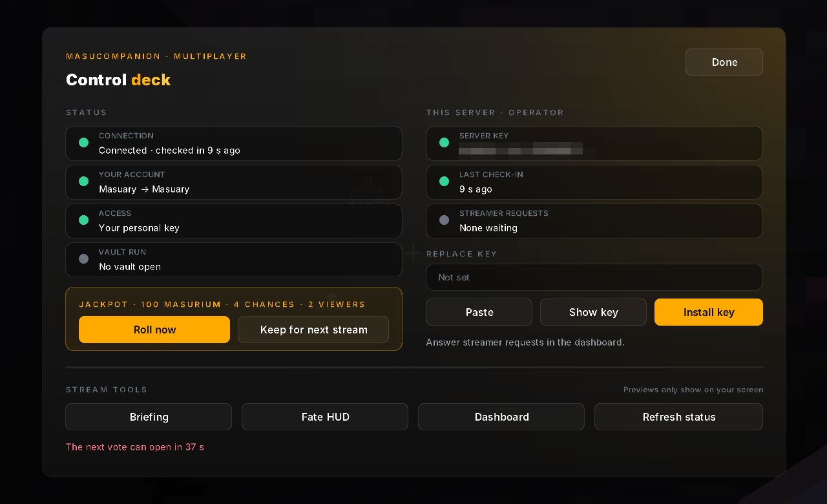Click 'Previews only show on your screen' note
Screen dimensions: 827x504
point(693,390)
